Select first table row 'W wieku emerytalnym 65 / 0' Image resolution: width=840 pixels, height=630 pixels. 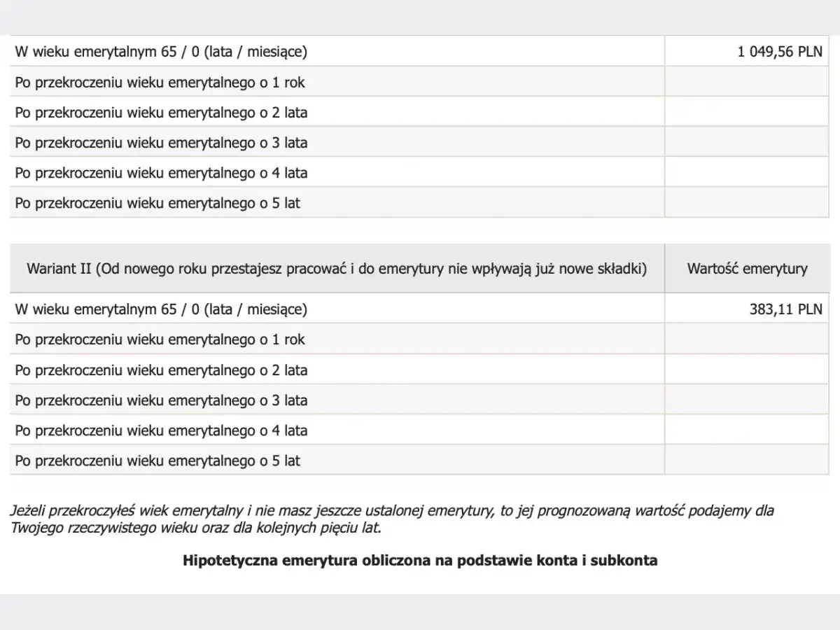click(x=420, y=52)
